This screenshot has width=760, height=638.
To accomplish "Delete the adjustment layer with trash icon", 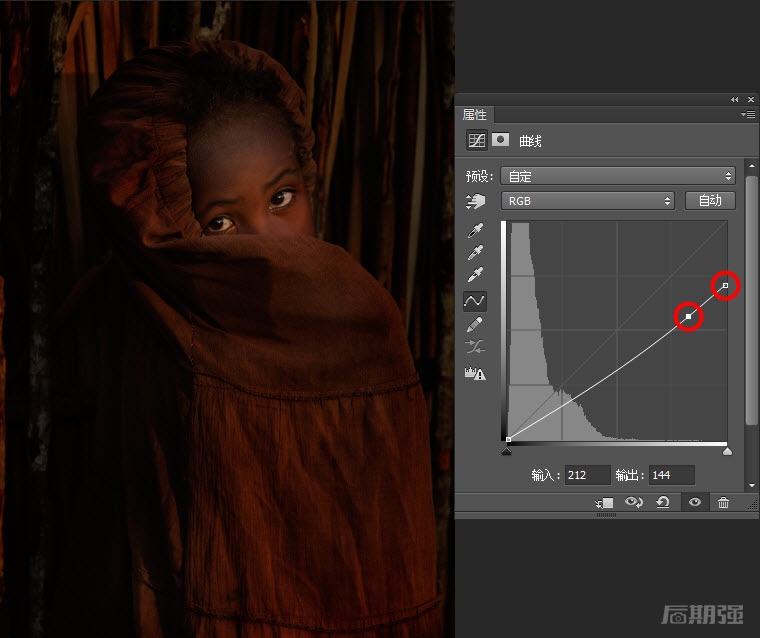I will (x=723, y=503).
